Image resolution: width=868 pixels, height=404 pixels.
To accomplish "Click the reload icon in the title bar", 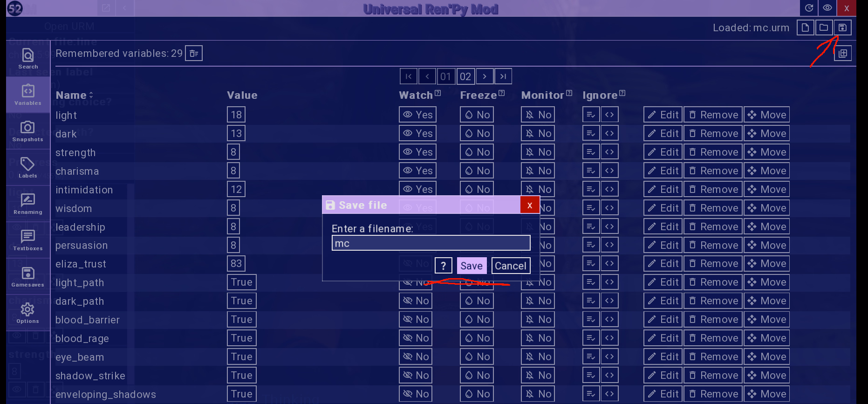I will pyautogui.click(x=809, y=8).
